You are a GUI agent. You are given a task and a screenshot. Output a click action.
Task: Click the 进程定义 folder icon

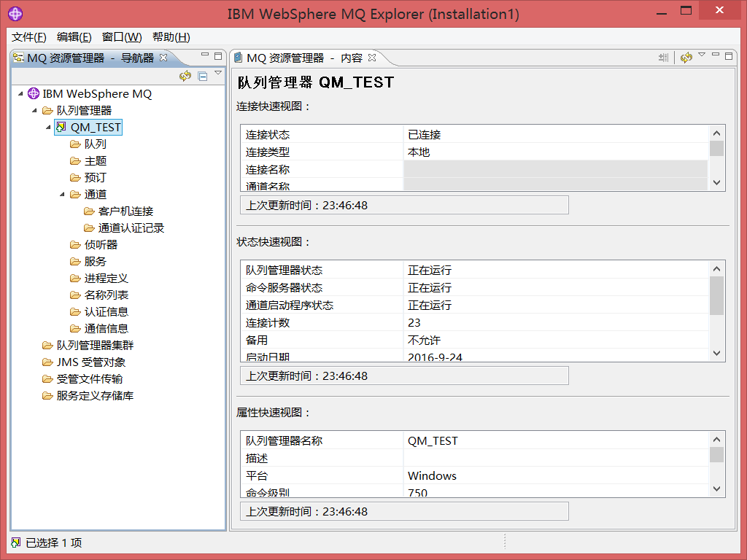tap(75, 278)
